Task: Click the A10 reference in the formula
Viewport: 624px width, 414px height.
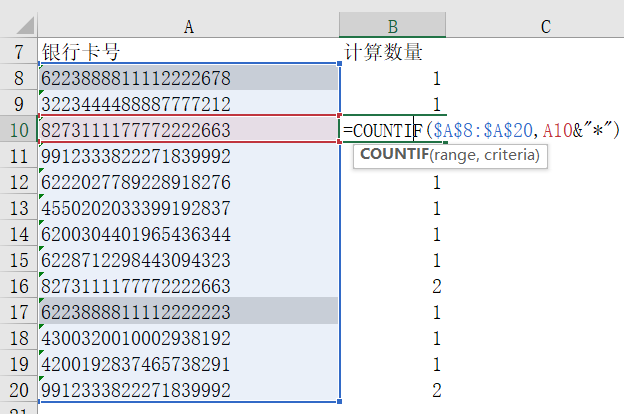Action: pos(558,130)
